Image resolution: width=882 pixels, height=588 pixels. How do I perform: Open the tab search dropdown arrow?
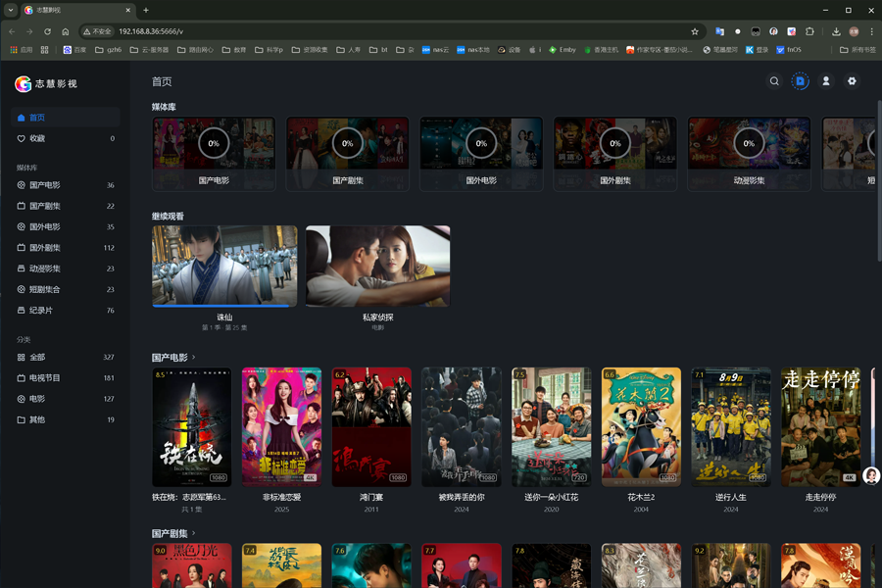pyautogui.click(x=11, y=10)
